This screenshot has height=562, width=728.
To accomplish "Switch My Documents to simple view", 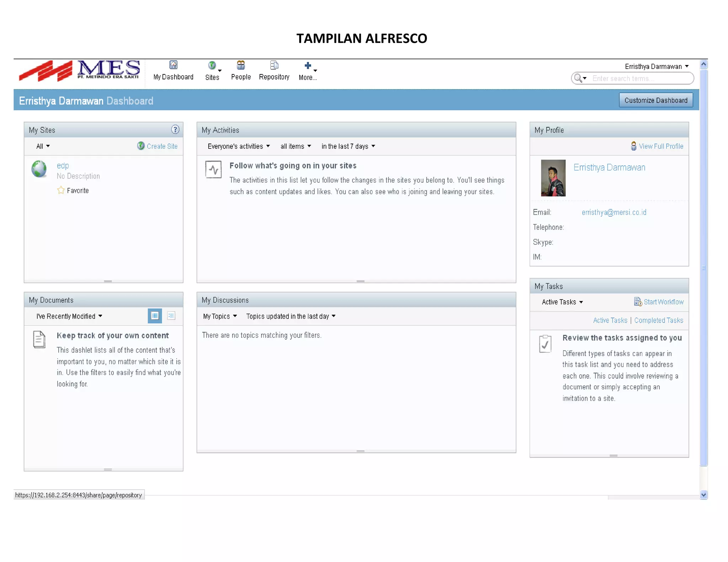I will 171,316.
